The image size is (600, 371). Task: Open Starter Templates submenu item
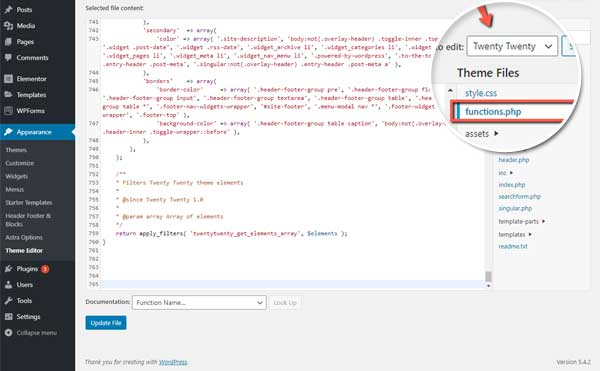click(29, 203)
